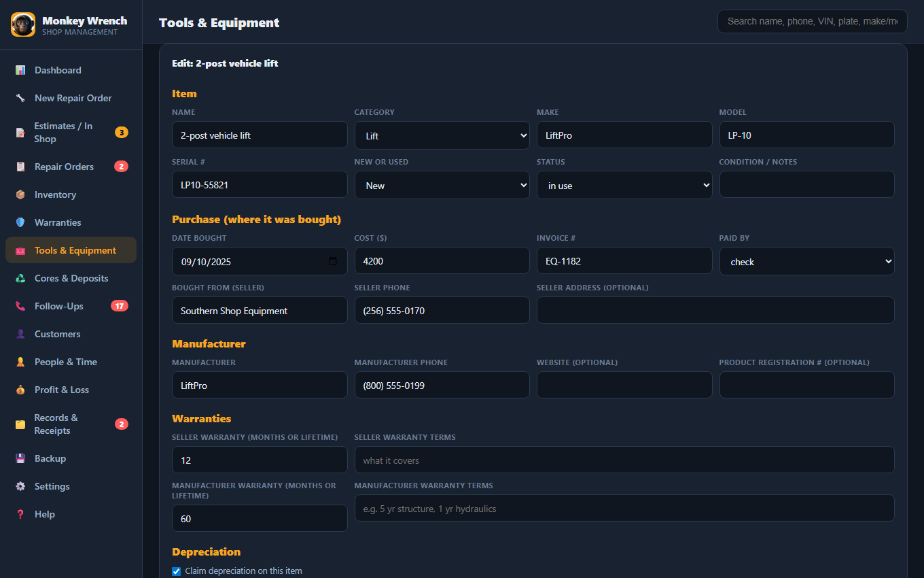
Task: Click the search box in the header
Action: (x=813, y=21)
